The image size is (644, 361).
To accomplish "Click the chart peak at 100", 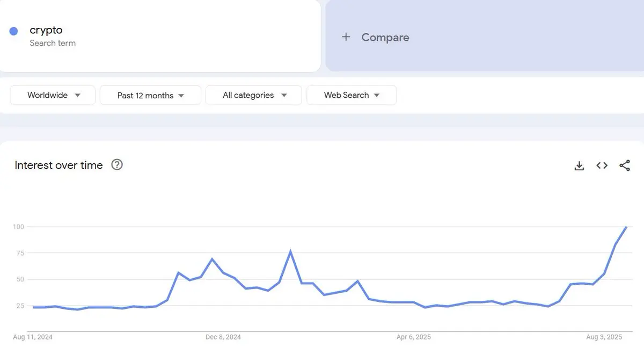I will point(626,227).
